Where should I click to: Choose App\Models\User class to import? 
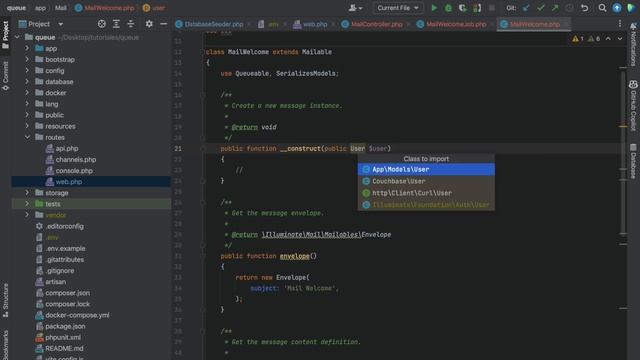point(426,169)
